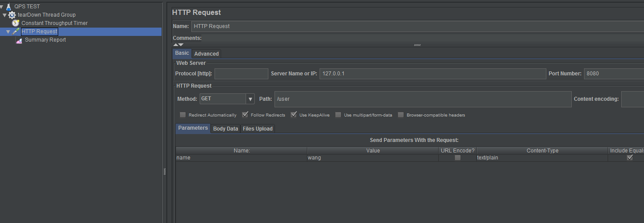Click the Content encoding input field
This screenshot has width=644, height=223.
[632, 99]
